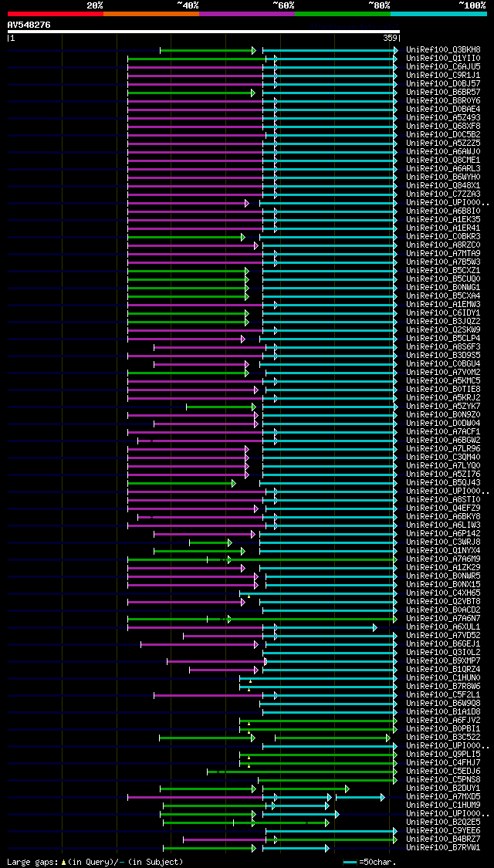
Task: Select the UniRef100_C6IDY1 row label
Action: point(443,313)
